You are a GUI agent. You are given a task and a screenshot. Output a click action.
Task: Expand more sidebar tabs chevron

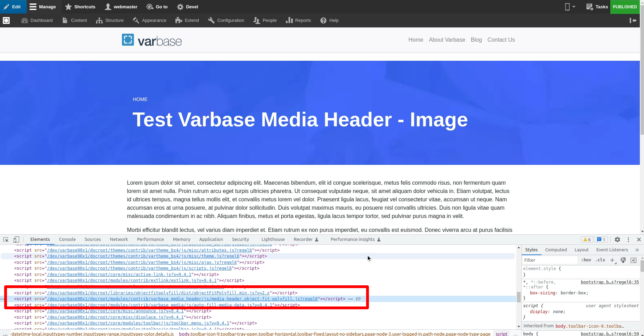click(637, 250)
